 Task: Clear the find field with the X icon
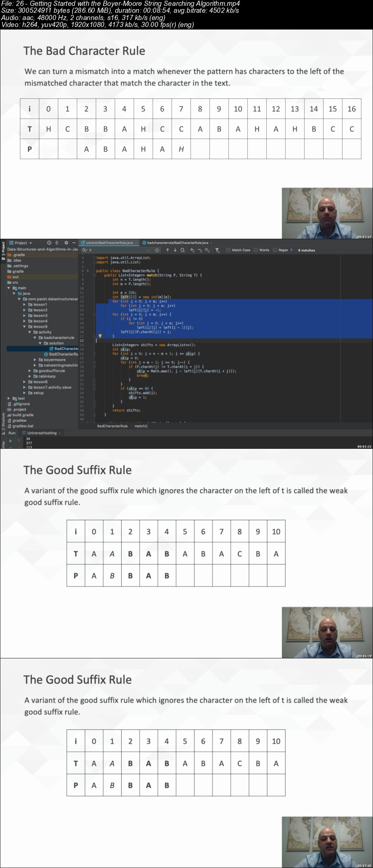(157, 250)
